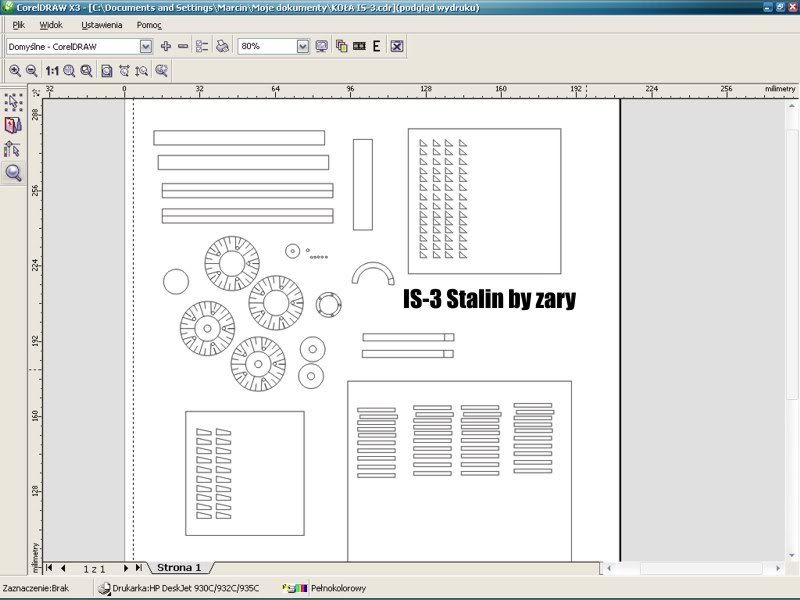Click the plus icon to save print style
The height and width of the screenshot is (600, 800).
click(166, 46)
